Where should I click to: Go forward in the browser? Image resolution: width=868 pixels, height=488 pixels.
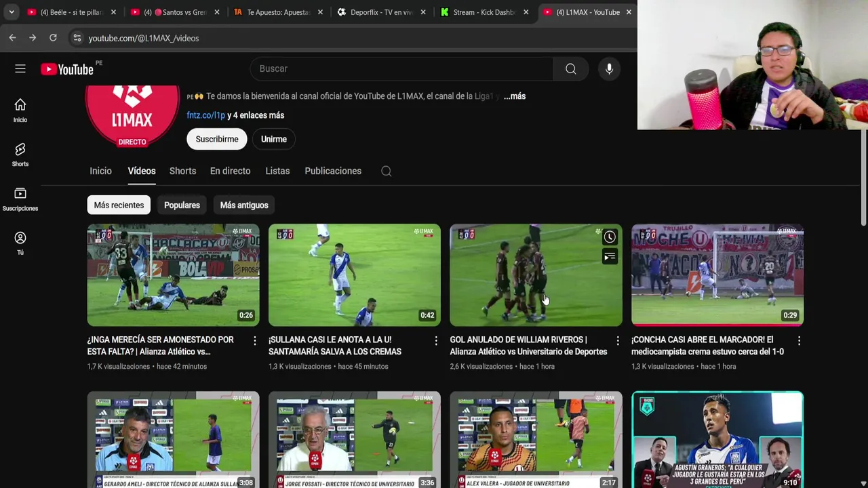click(33, 38)
